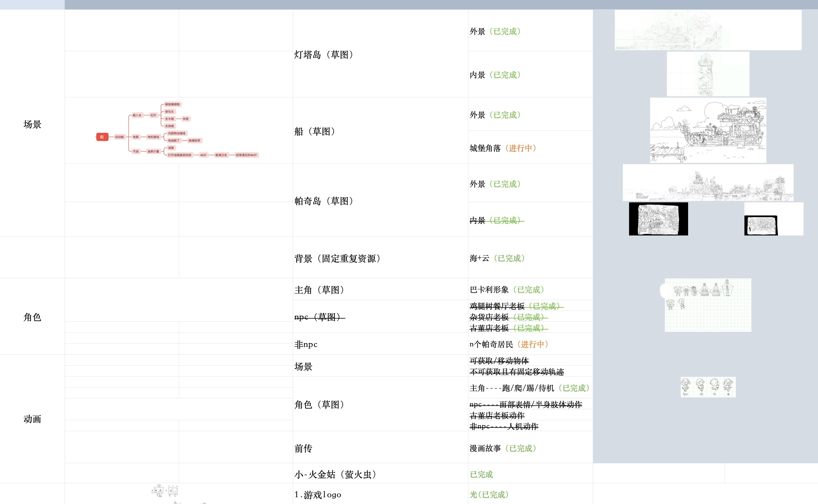Select 外景（已完成） in the 帕奇岛 row

click(531, 183)
